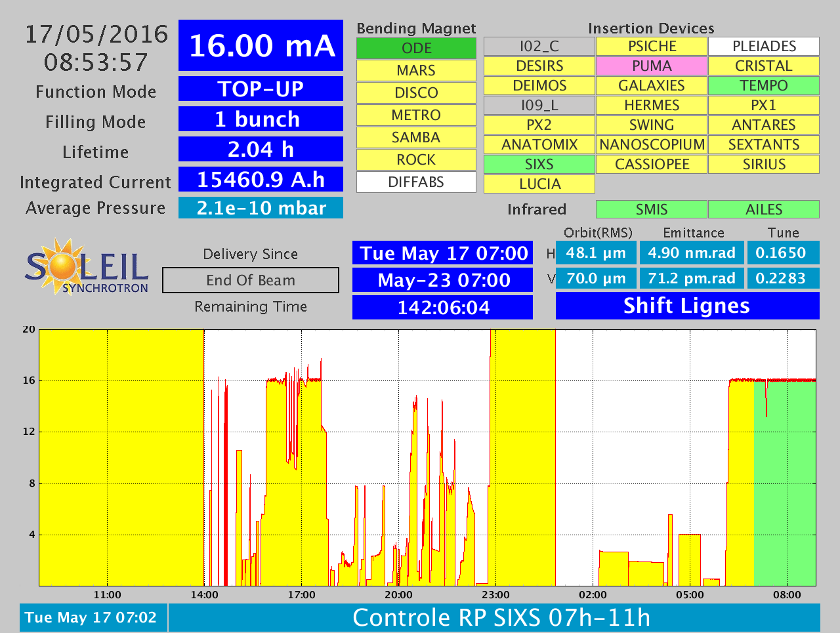Click the DISCO beamline box
The width and height of the screenshot is (840, 633).
click(416, 93)
